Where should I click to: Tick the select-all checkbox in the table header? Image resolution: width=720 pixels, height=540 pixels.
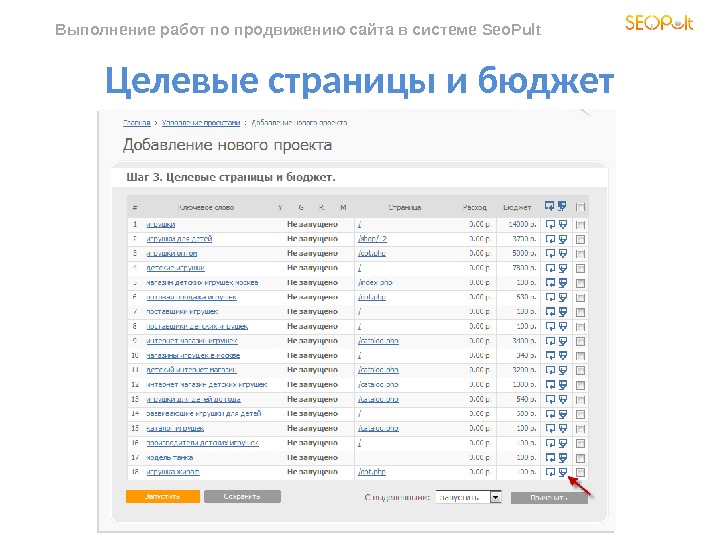[x=580, y=207]
